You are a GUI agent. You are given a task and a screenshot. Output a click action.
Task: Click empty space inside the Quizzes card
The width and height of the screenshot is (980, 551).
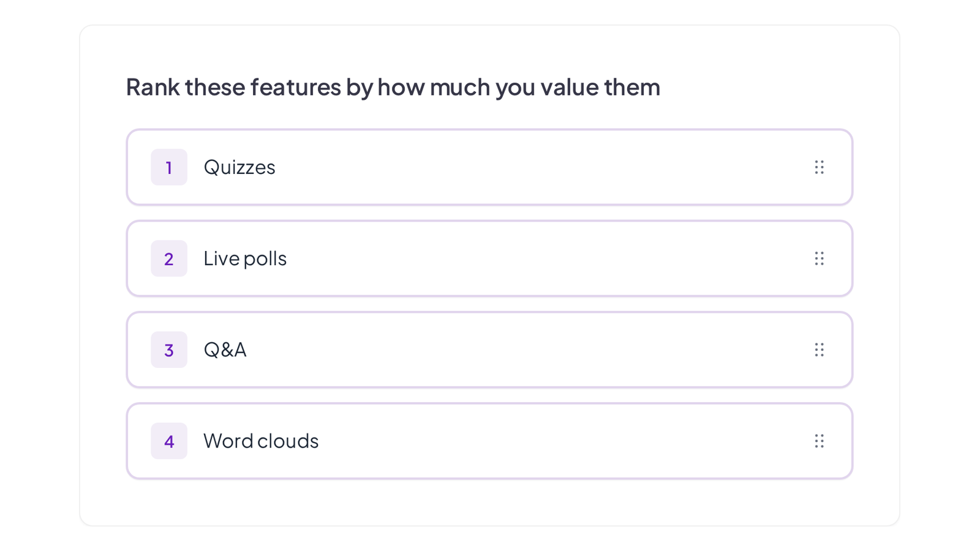539,167
